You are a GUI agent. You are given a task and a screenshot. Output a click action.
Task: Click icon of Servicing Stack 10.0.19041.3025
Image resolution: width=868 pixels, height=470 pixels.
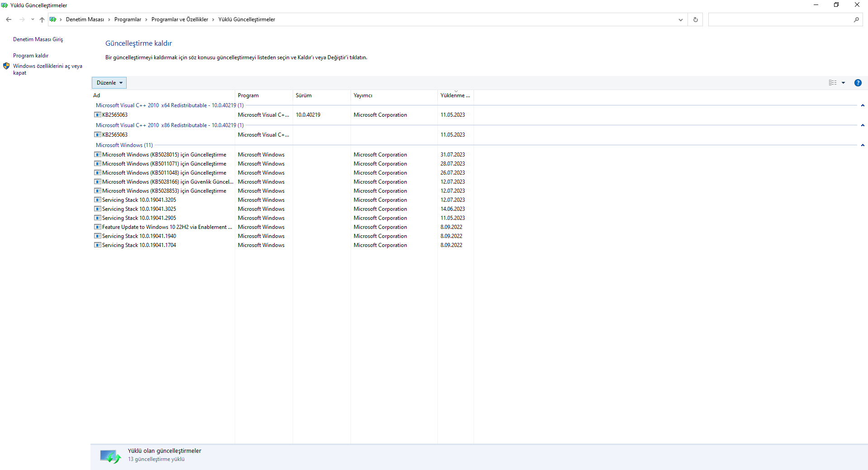97,209
